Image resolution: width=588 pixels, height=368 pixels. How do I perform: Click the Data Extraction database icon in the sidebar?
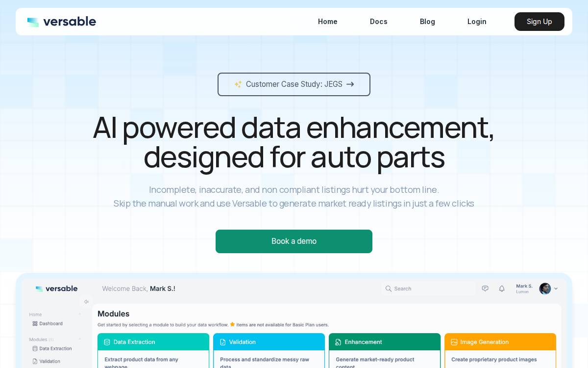[x=35, y=349]
